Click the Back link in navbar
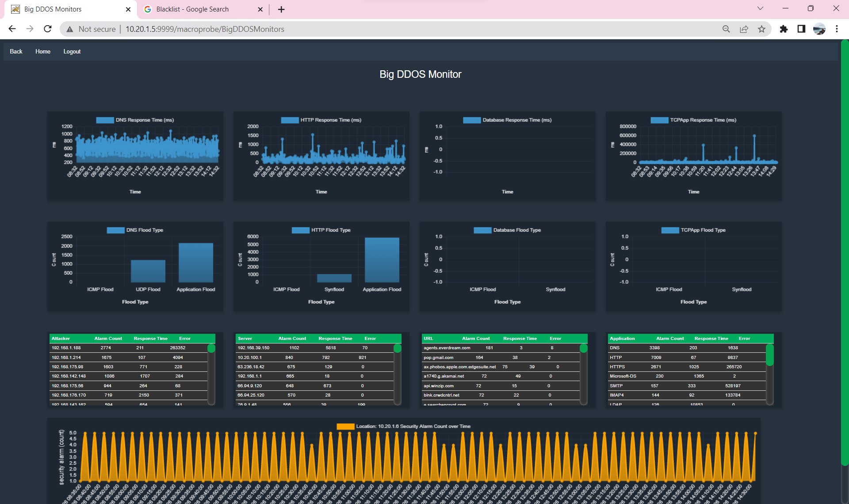 pyautogui.click(x=16, y=52)
